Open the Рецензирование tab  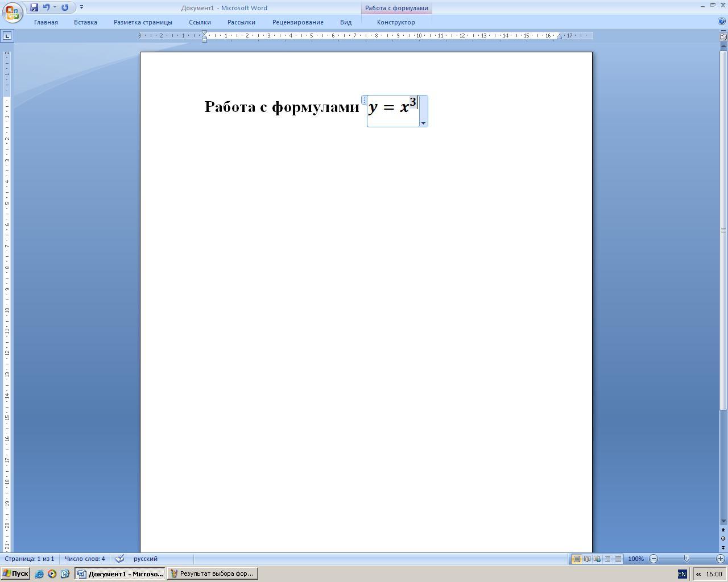(298, 22)
